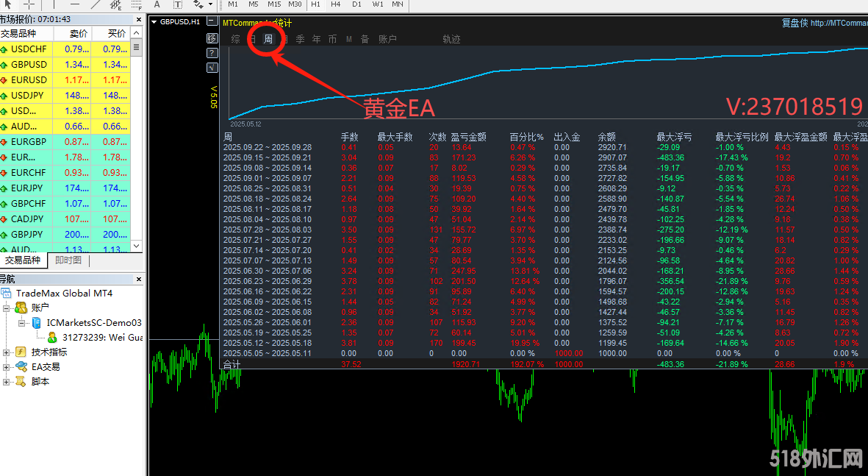Switch chart to M15 timeframe

point(274,4)
